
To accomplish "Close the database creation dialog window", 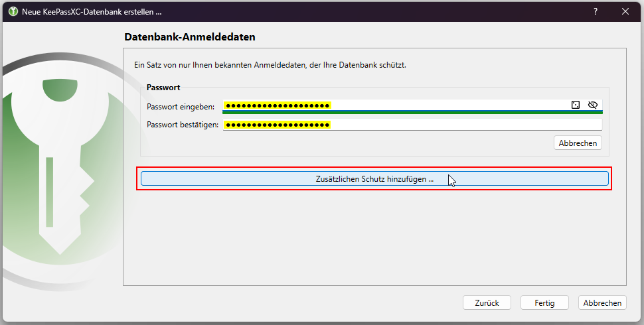I will (x=625, y=11).
